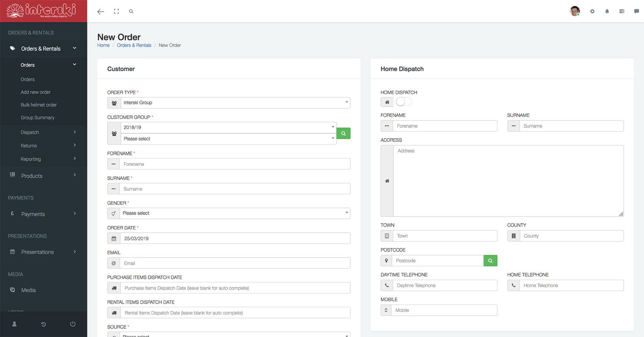Click the Order Date field
The width and height of the screenshot is (644, 337).
pyautogui.click(x=235, y=239)
